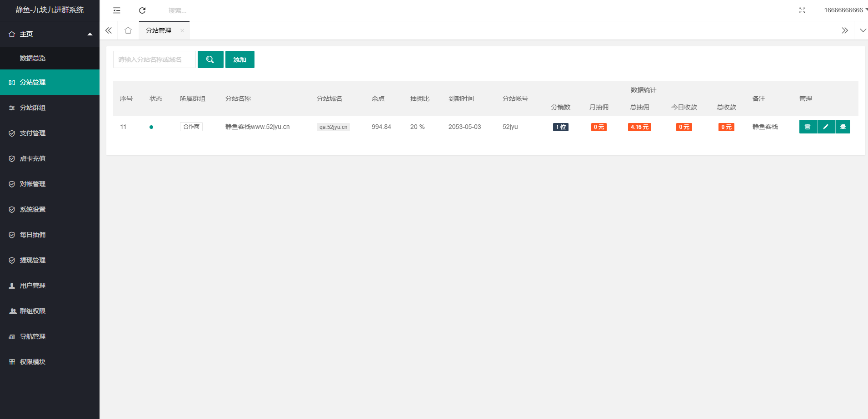The width and height of the screenshot is (868, 419).
Task: Toggle the green status dot of row 11
Action: click(x=151, y=127)
